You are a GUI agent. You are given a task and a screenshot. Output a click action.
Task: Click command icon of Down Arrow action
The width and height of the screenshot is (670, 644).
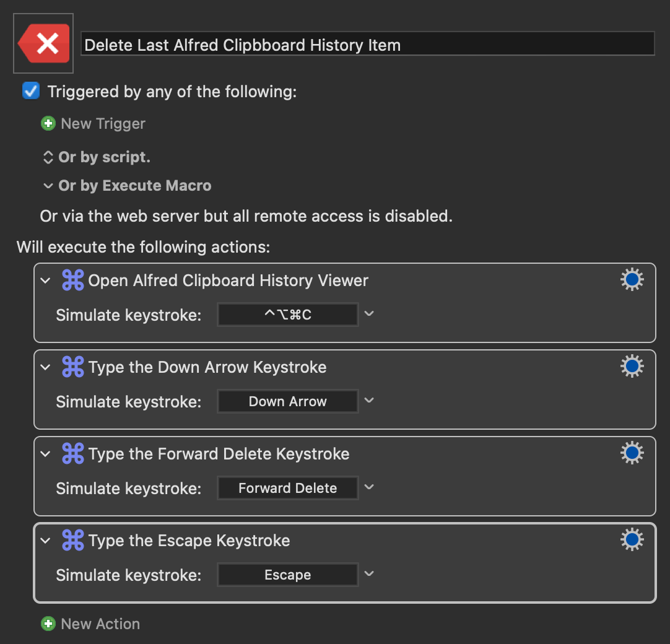click(x=72, y=367)
